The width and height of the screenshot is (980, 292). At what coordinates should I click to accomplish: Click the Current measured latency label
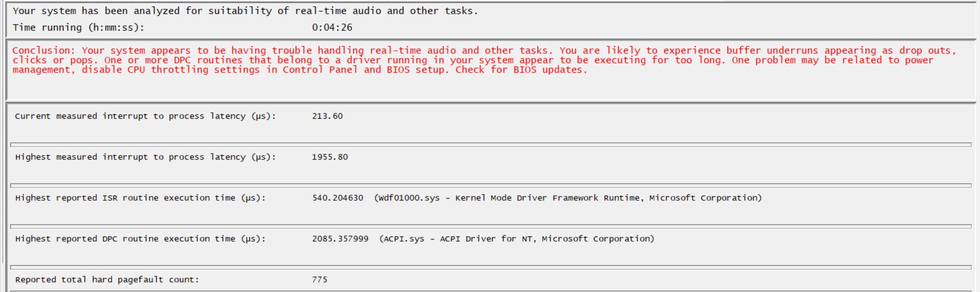pos(145,116)
